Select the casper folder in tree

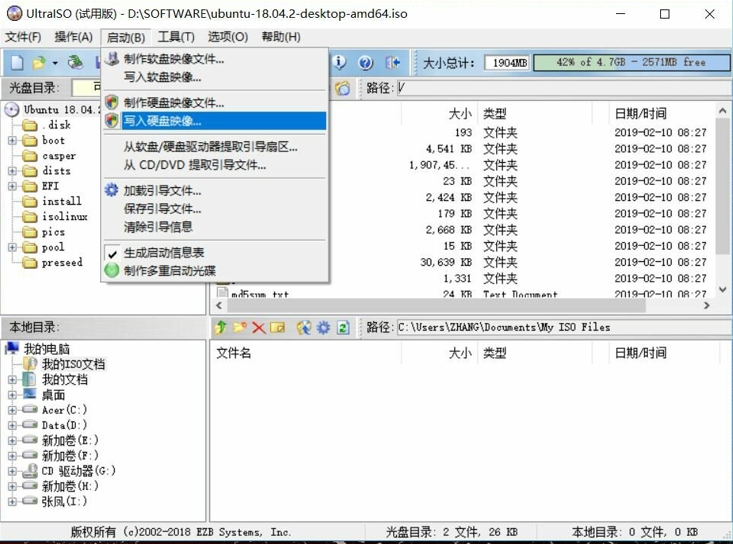point(59,156)
